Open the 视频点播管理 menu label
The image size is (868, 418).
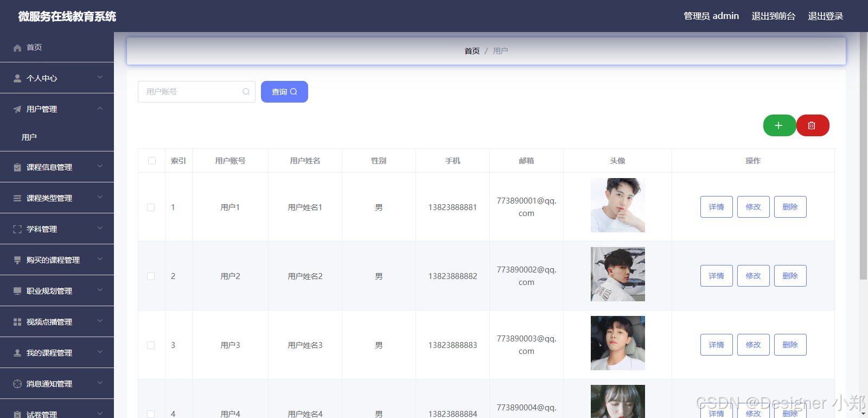(x=49, y=322)
